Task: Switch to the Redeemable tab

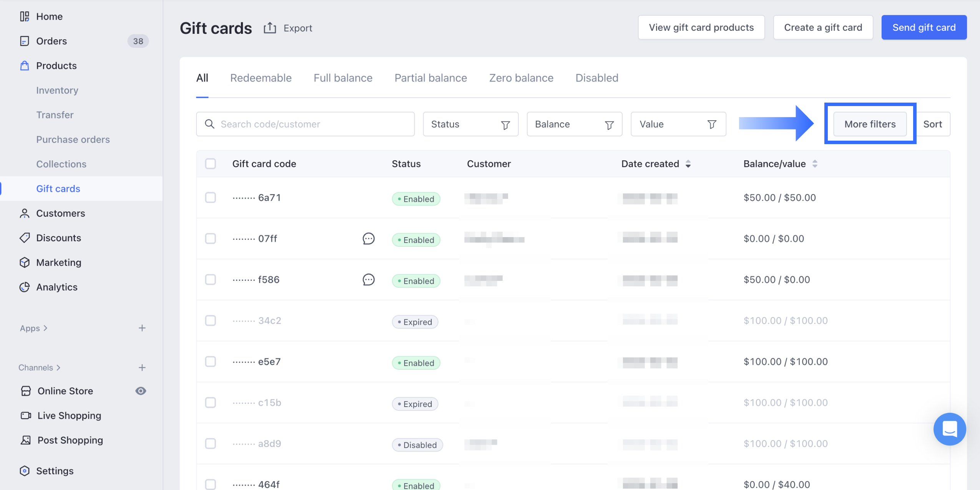Action: coord(261,78)
